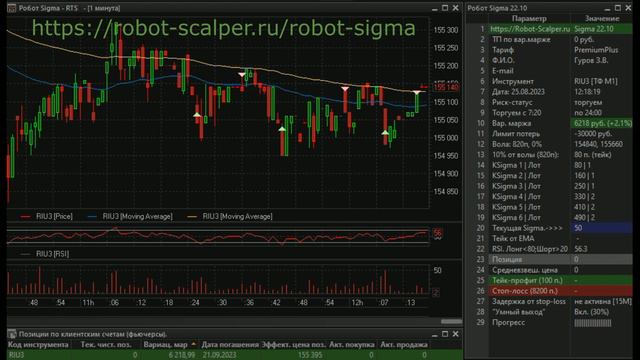The image size is (640, 360).
Task: Select the RSI. Лонг<80;Шорт>20 row
Action: pos(549,249)
